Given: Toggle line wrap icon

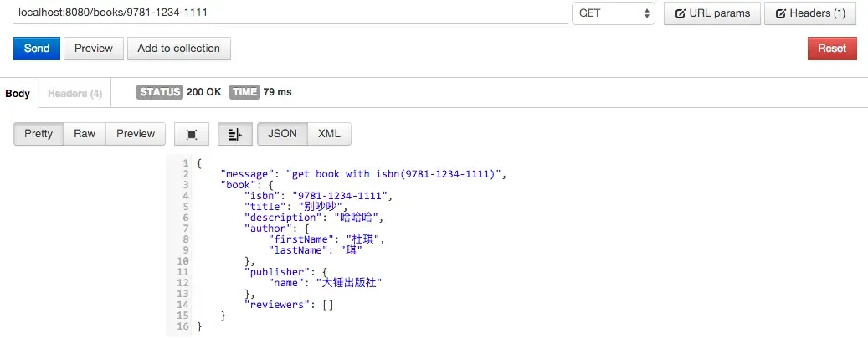Looking at the screenshot, I should click(x=235, y=134).
